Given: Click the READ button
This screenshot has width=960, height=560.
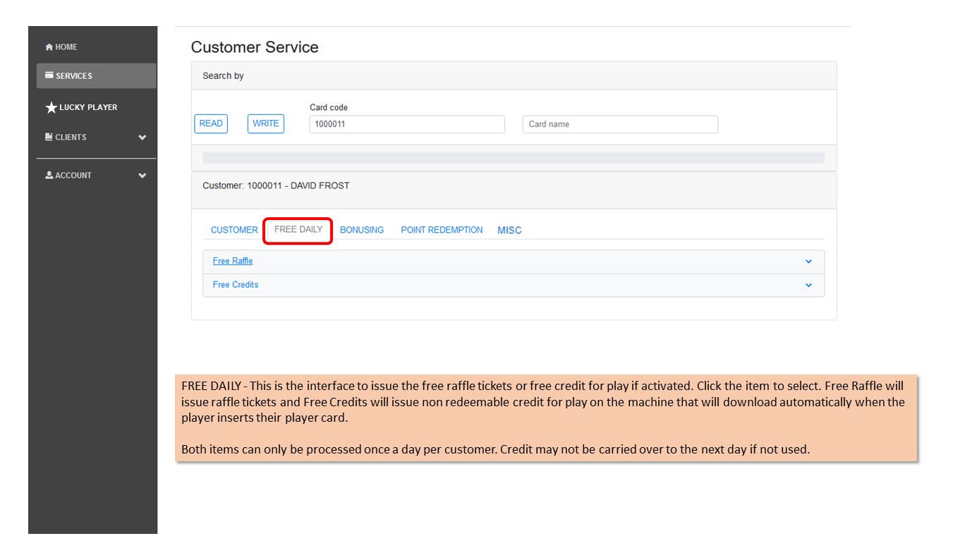Looking at the screenshot, I should (x=211, y=123).
